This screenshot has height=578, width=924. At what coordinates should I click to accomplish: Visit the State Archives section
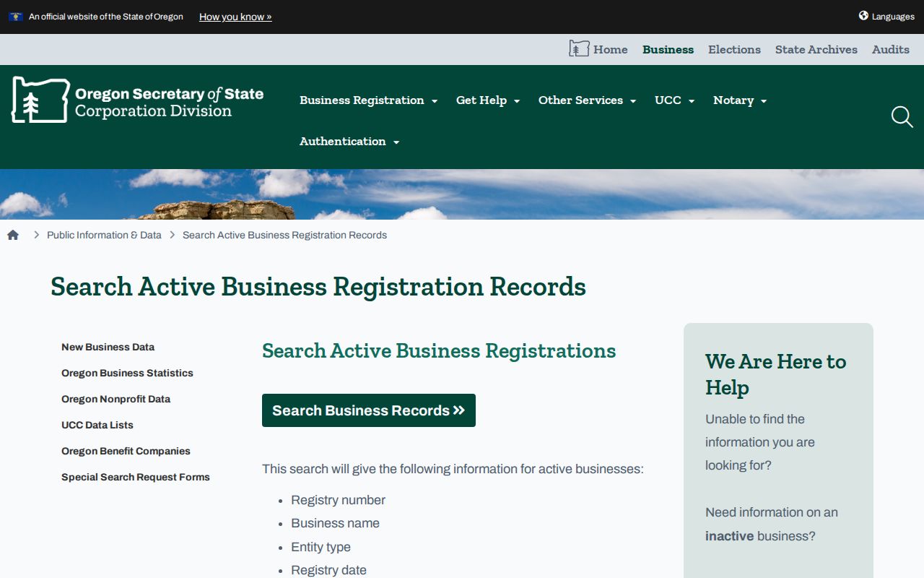click(816, 50)
